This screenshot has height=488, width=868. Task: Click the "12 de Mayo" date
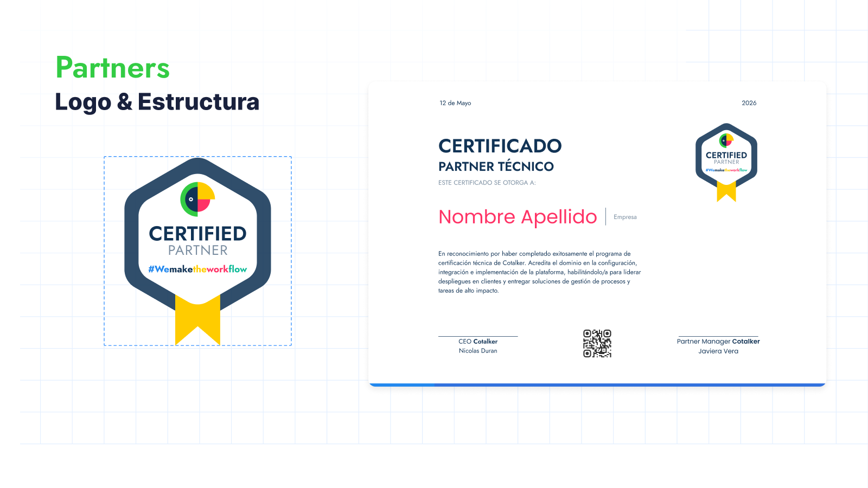click(x=455, y=103)
